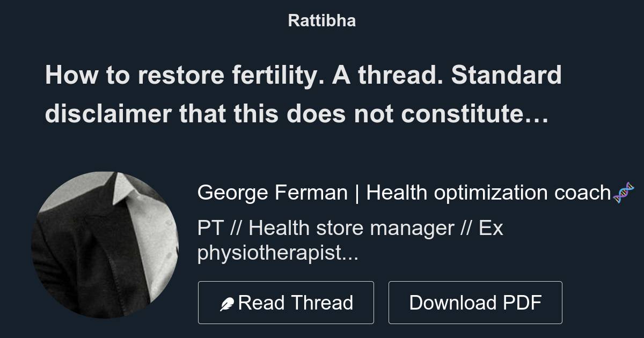Viewport: 644px width, 338px height.
Task: Reveal the full disclaimer text
Action: (303, 114)
